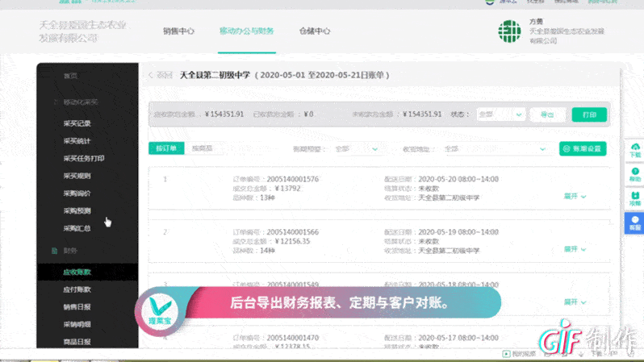Click the browser shield icon at top right

pos(490,2)
